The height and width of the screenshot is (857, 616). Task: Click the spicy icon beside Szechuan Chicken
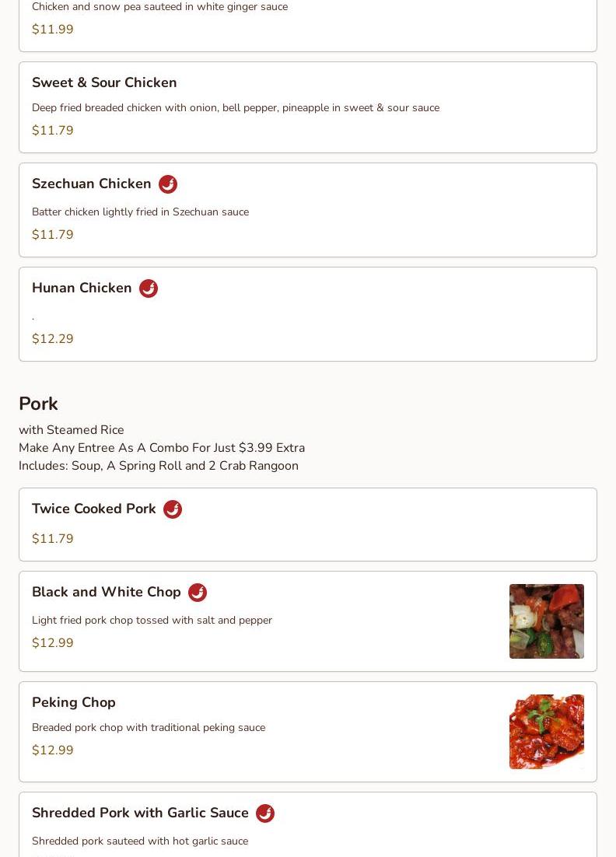click(x=168, y=184)
